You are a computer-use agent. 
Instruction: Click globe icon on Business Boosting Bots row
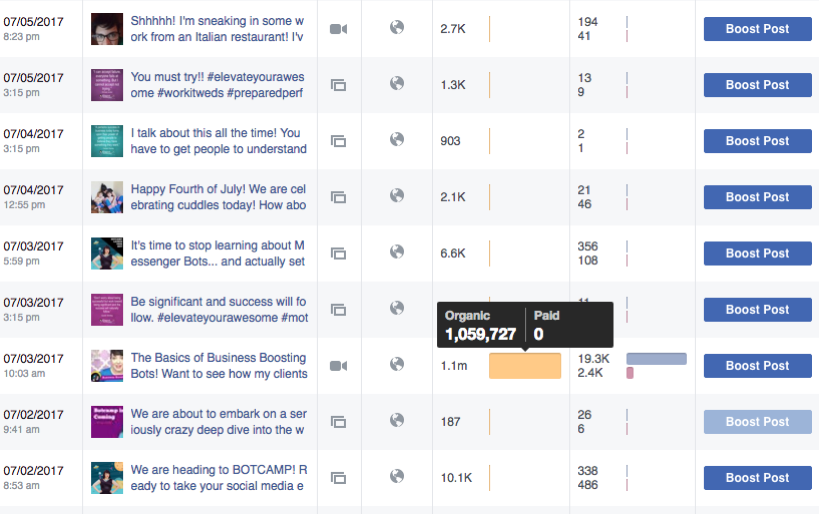tap(397, 364)
